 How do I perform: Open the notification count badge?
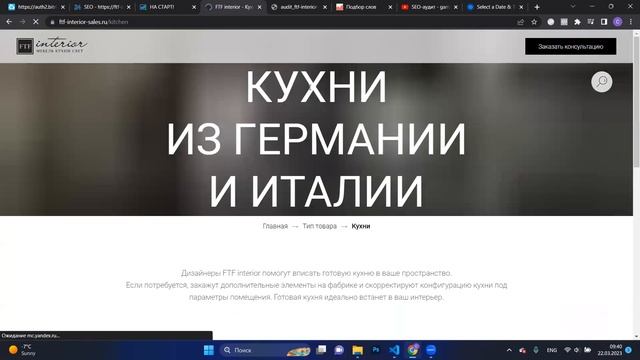click(x=629, y=350)
